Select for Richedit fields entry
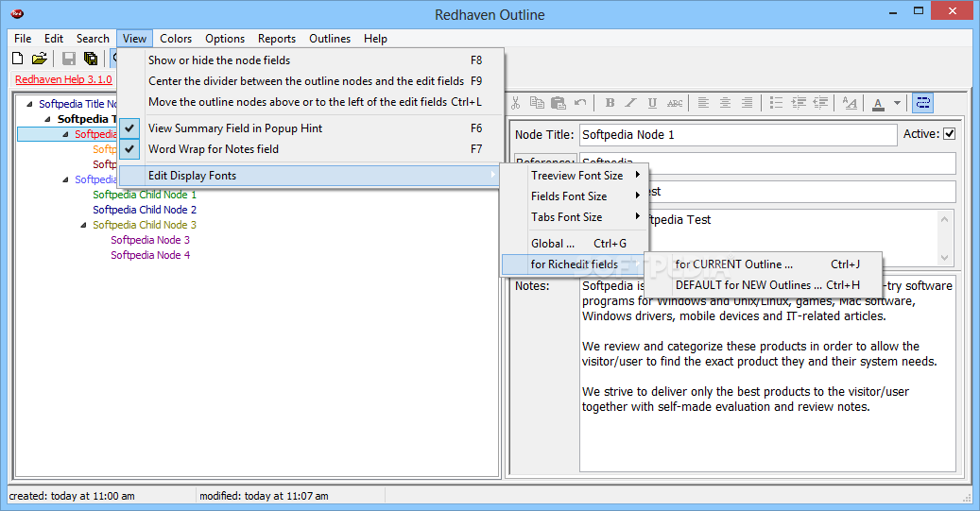 click(575, 264)
